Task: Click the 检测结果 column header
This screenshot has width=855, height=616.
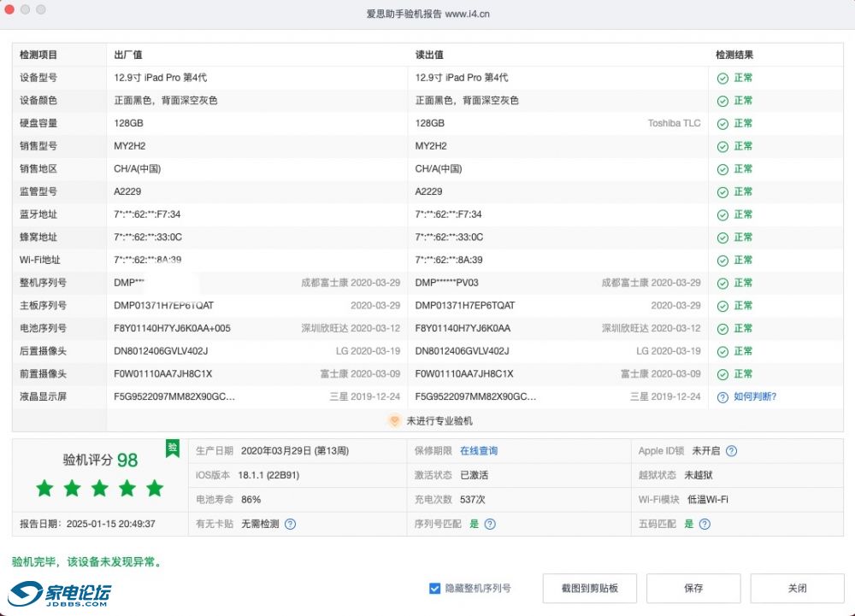Action: (734, 55)
